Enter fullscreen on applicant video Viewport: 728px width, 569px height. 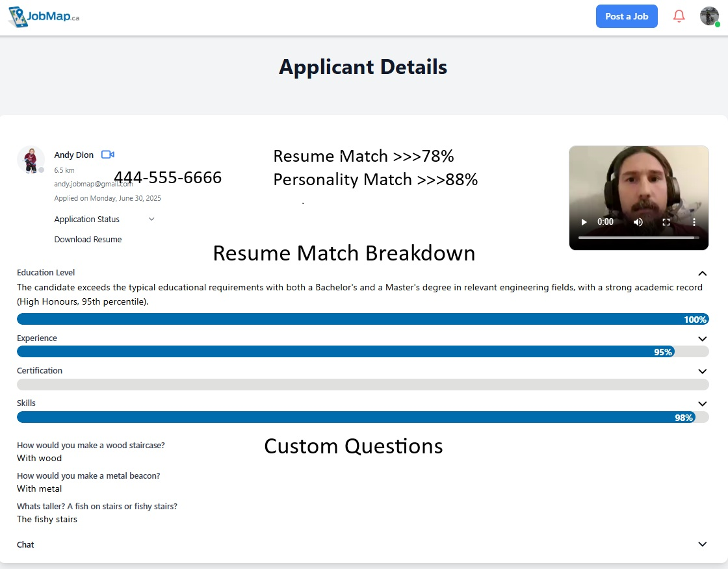pyautogui.click(x=666, y=222)
